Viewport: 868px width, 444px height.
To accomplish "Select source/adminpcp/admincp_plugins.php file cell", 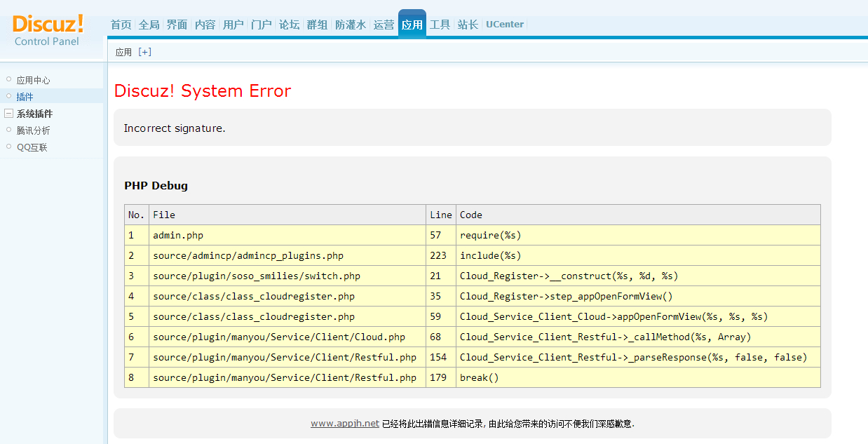I will 287,256.
